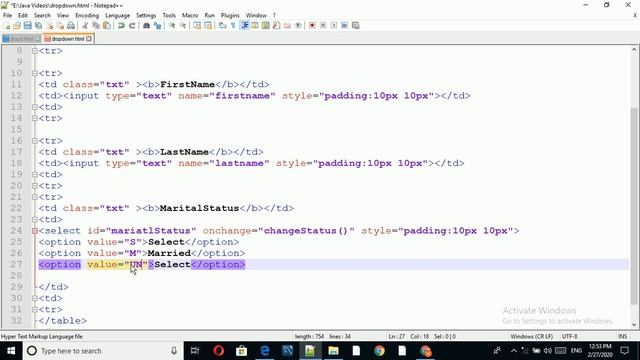Image resolution: width=640 pixels, height=360 pixels.
Task: Open the Plugins menu
Action: tap(230, 16)
